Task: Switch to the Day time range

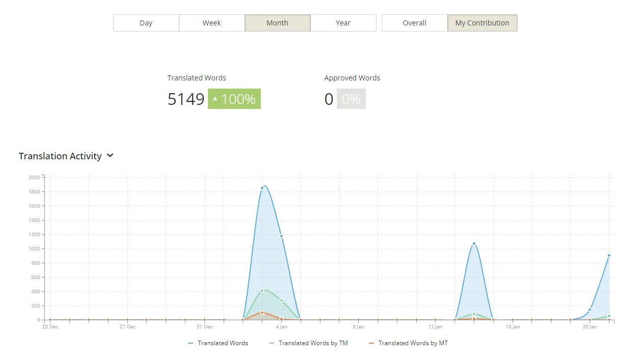Action: (146, 23)
